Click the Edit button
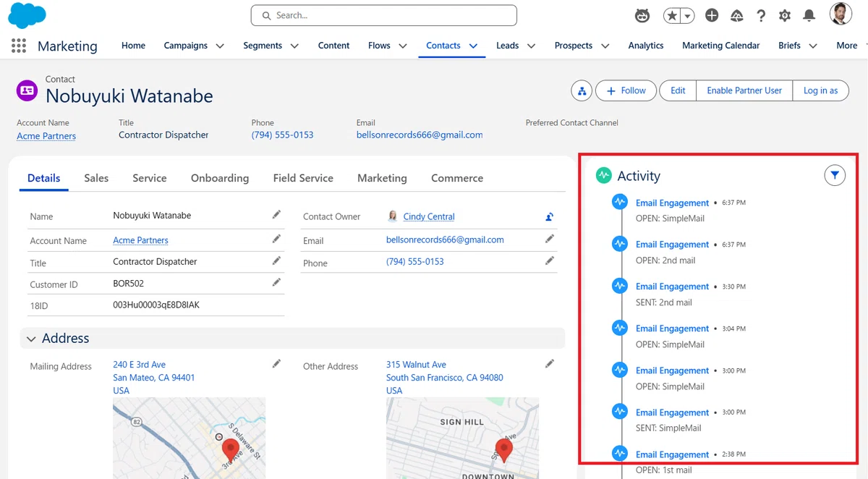This screenshot has width=868, height=479. [678, 90]
